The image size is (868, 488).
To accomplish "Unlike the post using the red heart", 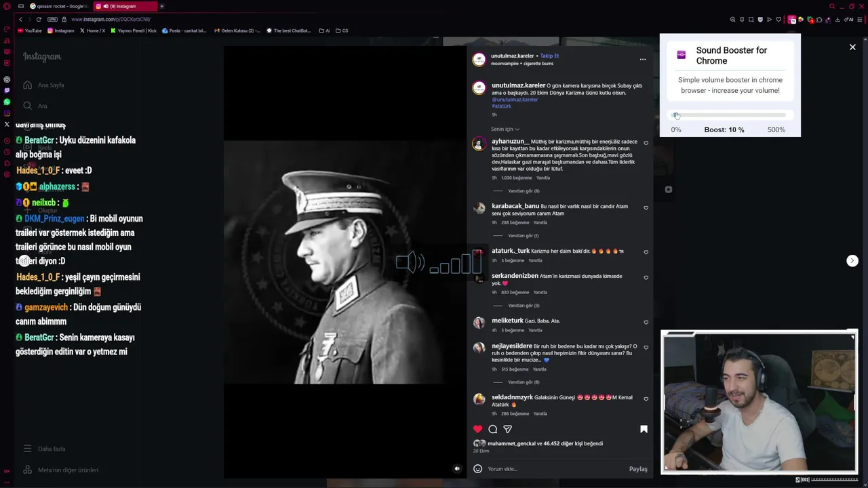I will coord(477,429).
